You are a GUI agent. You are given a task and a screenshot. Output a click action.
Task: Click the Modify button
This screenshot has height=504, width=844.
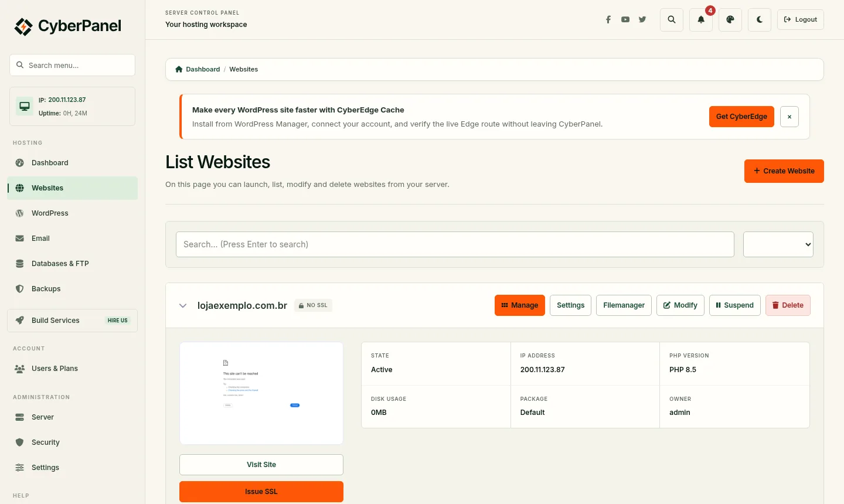point(680,305)
